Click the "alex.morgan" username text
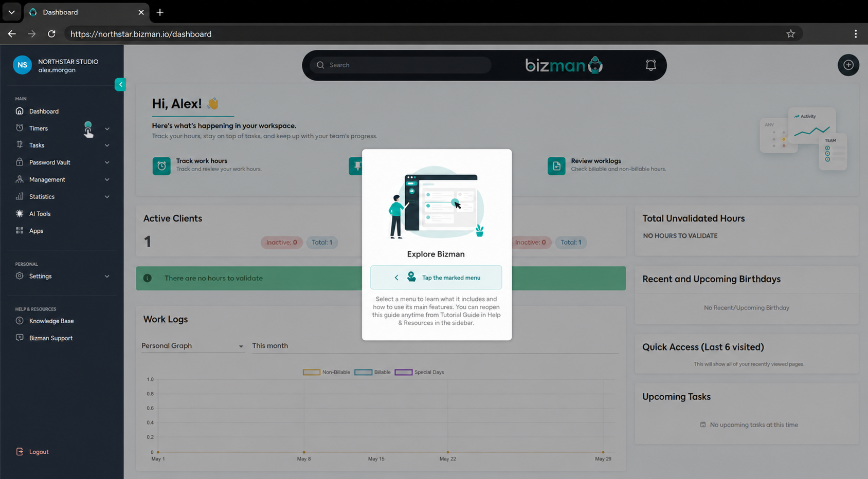This screenshot has height=479, width=868. pos(57,70)
